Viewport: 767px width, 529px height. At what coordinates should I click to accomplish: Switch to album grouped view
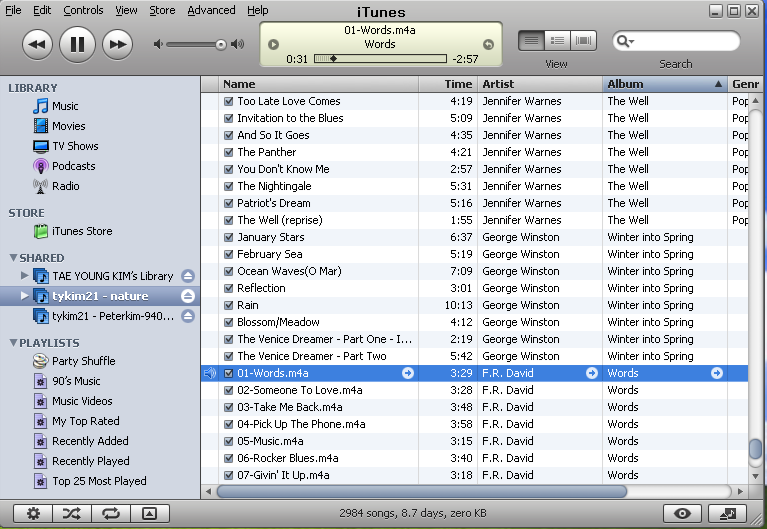[557, 41]
